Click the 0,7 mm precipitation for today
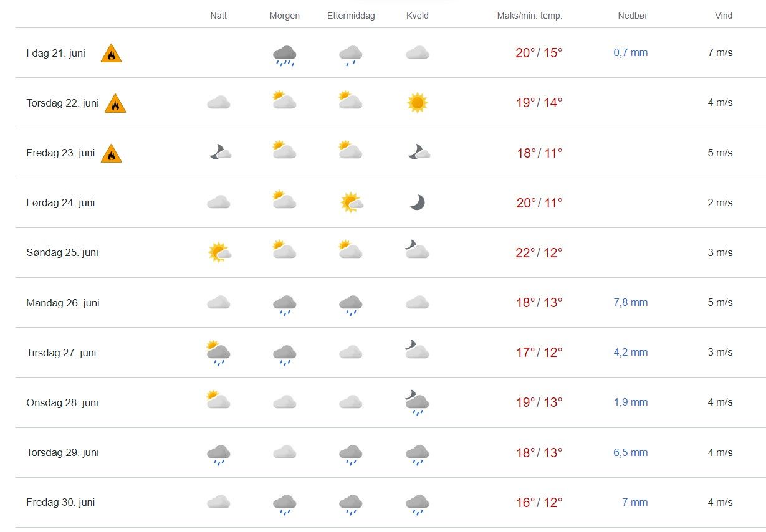 coord(630,52)
